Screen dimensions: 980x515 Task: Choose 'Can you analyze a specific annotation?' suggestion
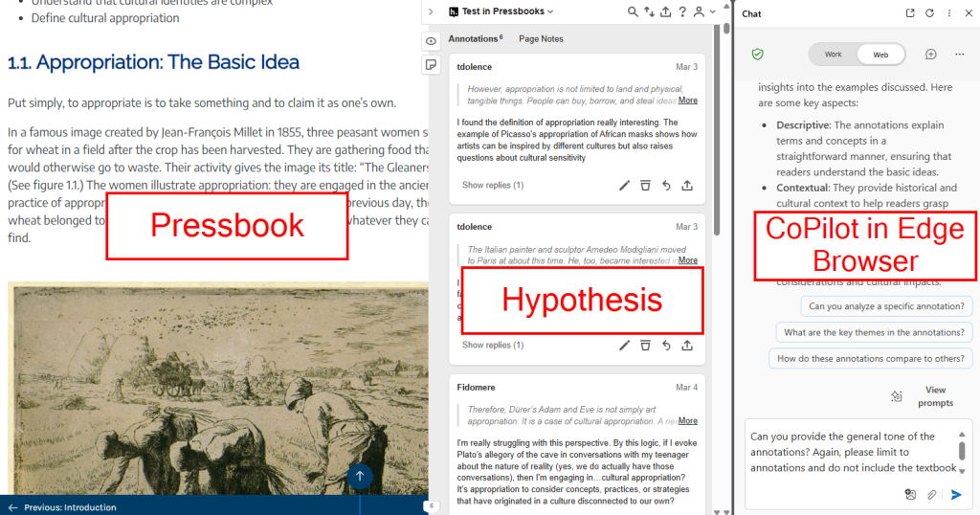886,306
